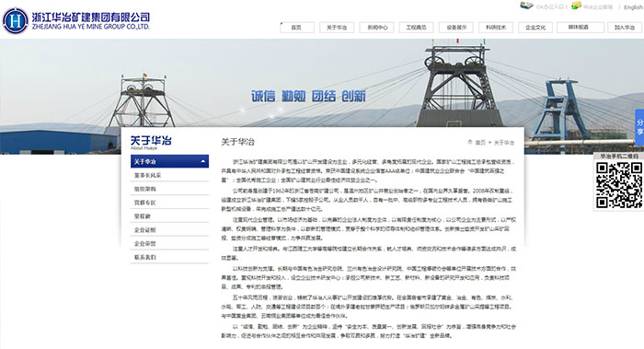The width and height of the screenshot is (644, 349).
Task: Click the breadcrumb home icon
Action: (x=470, y=142)
